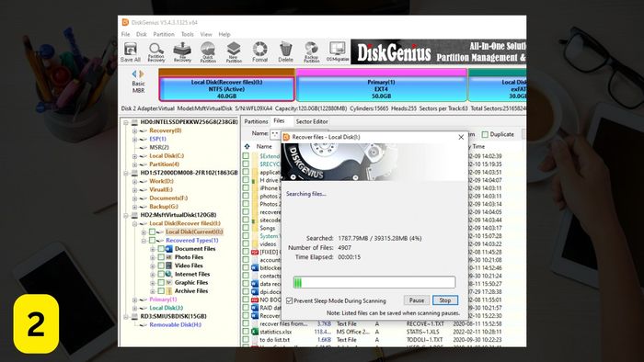Click the Document Files Word icon
Viewport: 644px width, 362px height.
click(168, 249)
